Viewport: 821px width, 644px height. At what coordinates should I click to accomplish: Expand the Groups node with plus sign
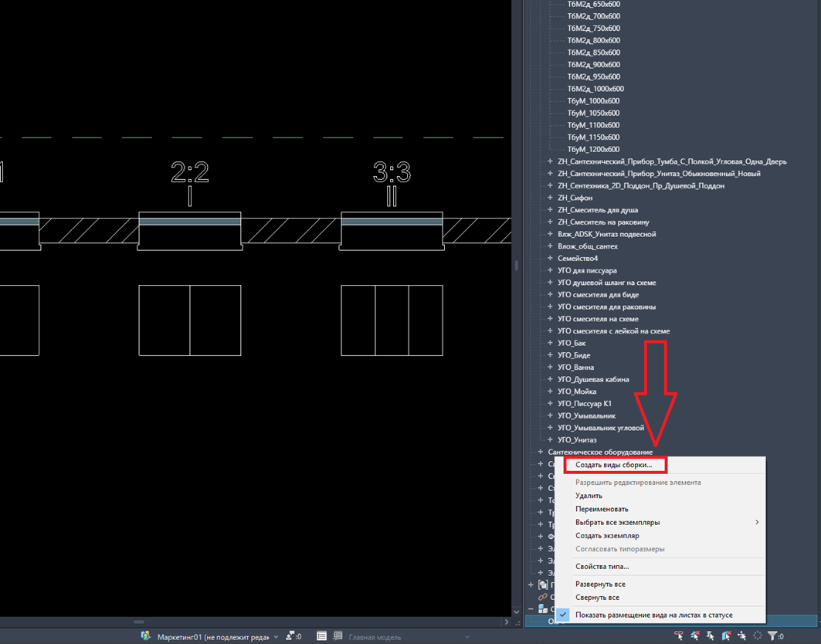pos(531,585)
